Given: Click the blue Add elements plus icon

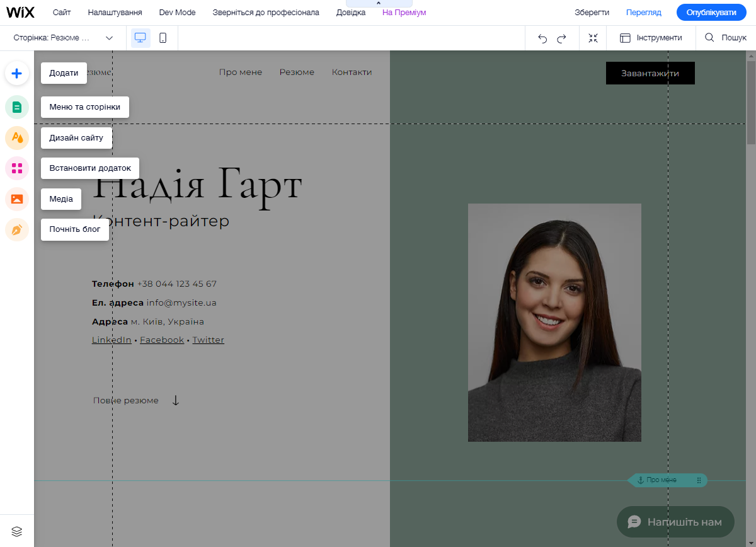Looking at the screenshot, I should (17, 73).
